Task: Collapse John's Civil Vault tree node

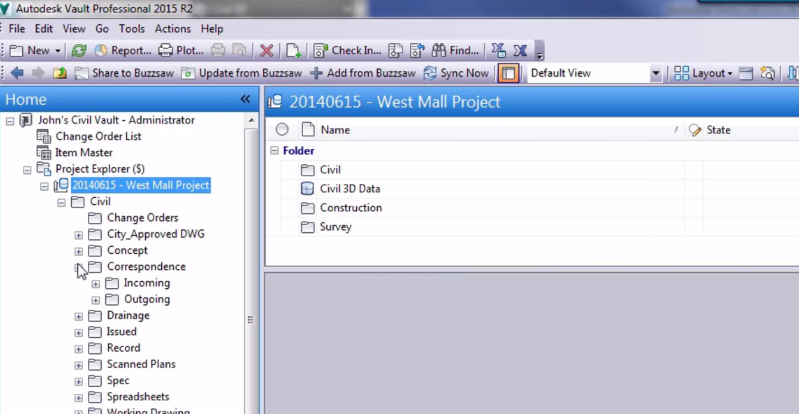Action: (10, 121)
